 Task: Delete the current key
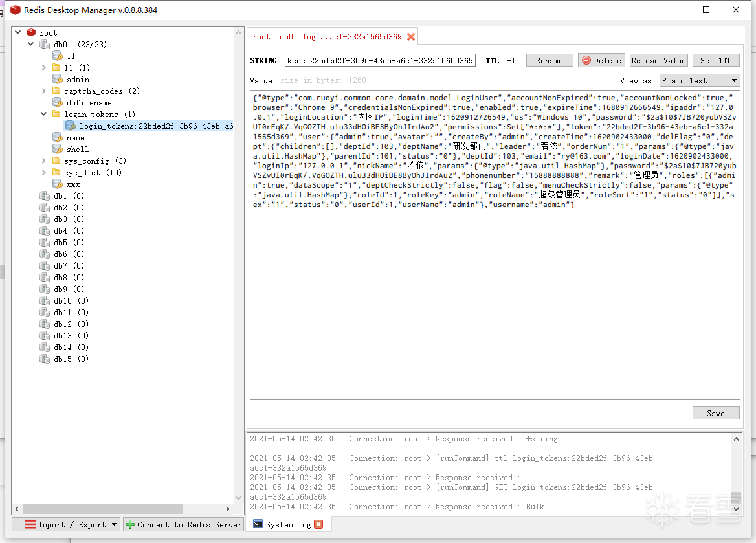(x=601, y=60)
